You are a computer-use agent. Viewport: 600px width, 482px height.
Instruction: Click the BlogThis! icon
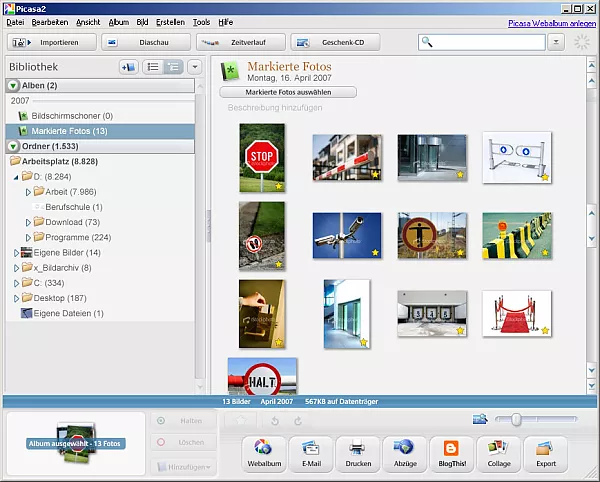[x=451, y=452]
